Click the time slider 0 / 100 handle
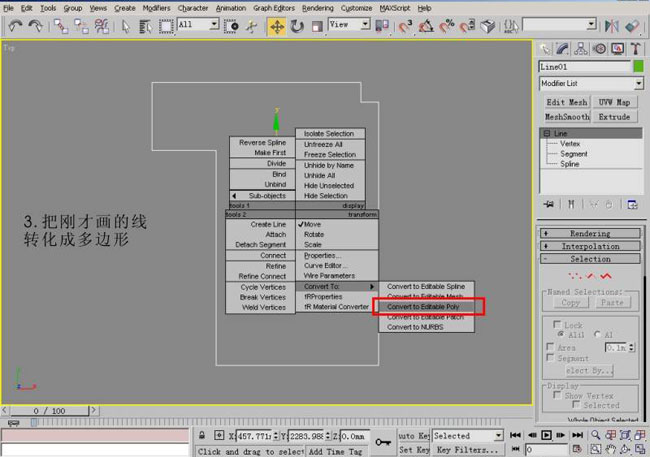The width and height of the screenshot is (650, 457). click(49, 411)
